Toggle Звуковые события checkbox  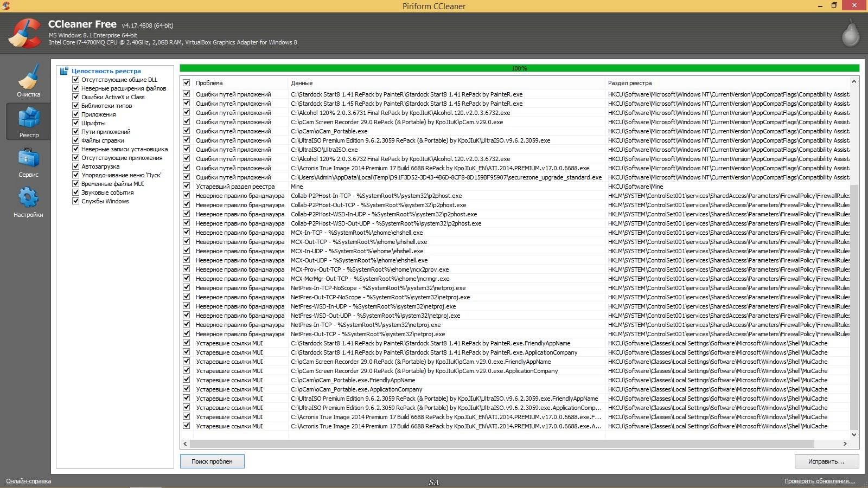[76, 192]
